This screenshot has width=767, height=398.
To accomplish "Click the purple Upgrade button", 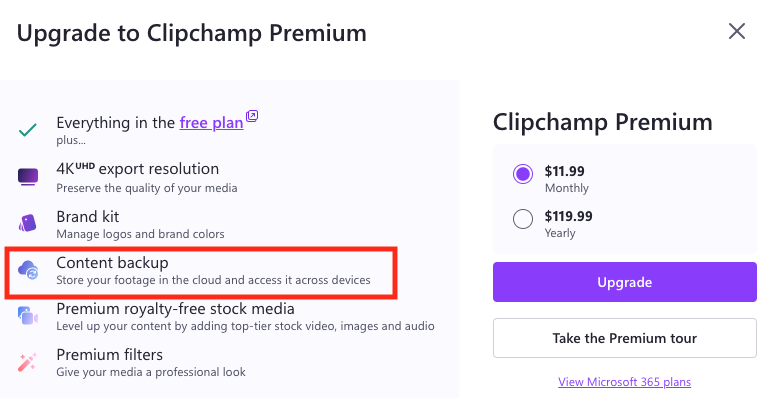I will click(625, 282).
